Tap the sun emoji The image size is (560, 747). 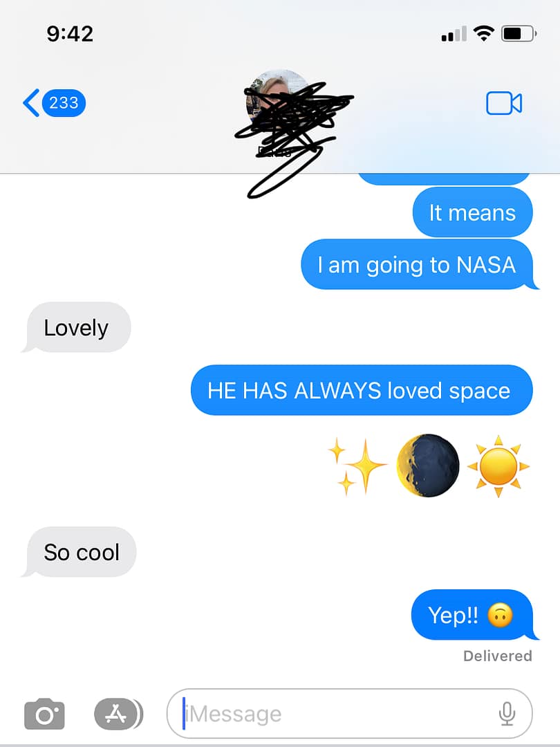point(498,466)
